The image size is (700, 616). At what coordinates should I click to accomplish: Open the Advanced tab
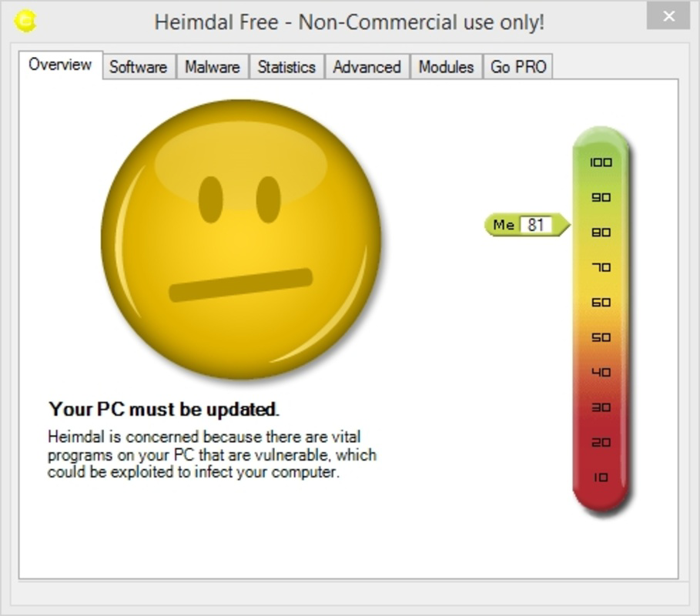(367, 67)
